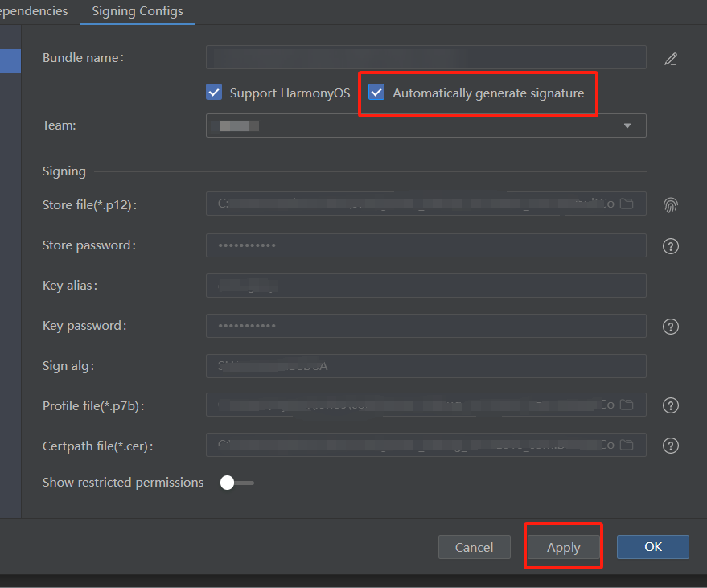Browse folder icon in Profile file field
707x588 pixels.
(x=627, y=405)
